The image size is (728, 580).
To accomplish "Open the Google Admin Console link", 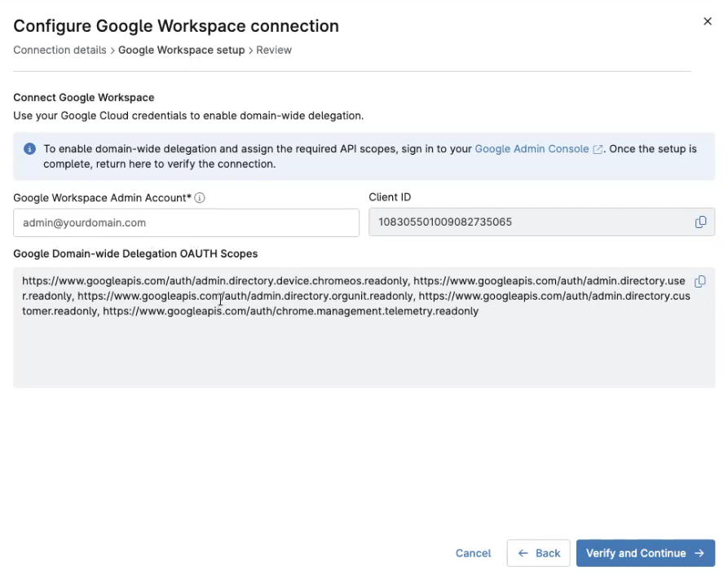I will click(x=539, y=149).
